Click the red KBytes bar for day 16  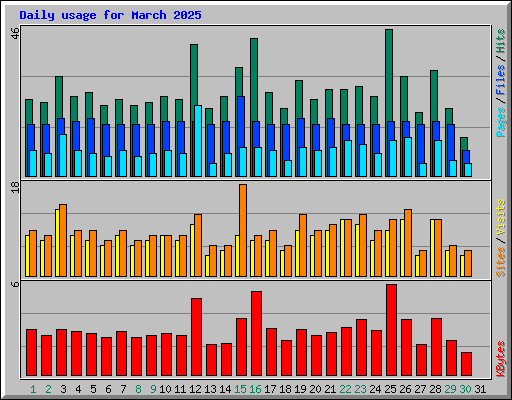point(256,333)
